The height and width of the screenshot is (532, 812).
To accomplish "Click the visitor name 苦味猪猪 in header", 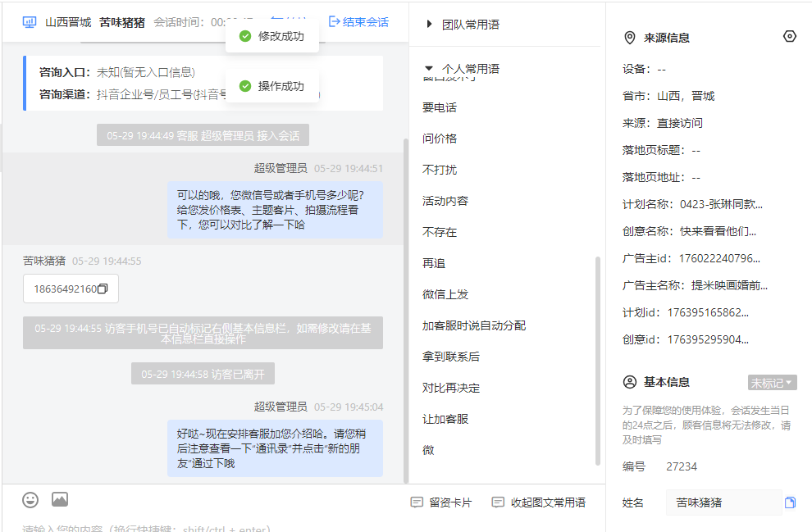I will click(x=122, y=22).
